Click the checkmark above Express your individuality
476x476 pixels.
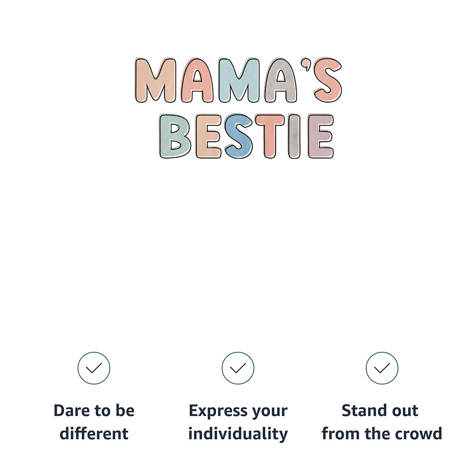coord(238,368)
